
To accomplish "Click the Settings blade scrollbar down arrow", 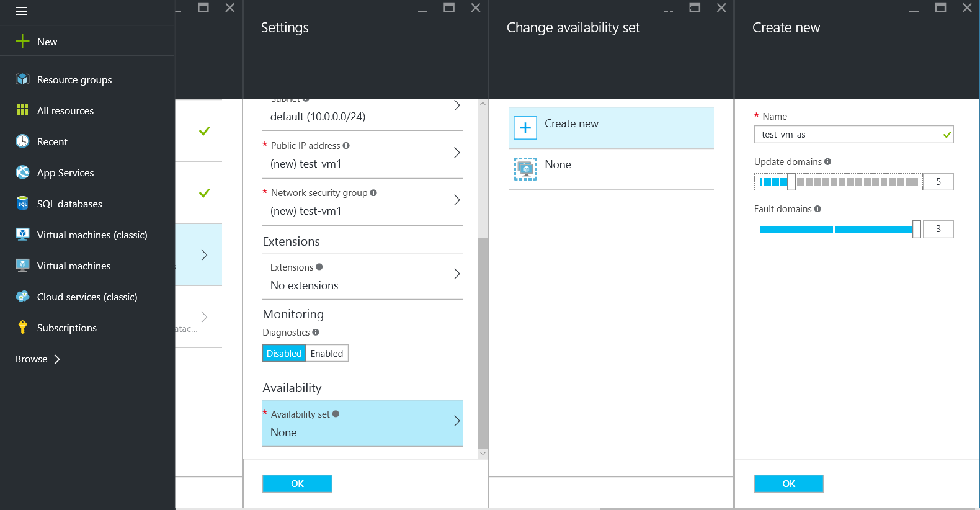I will (x=483, y=454).
